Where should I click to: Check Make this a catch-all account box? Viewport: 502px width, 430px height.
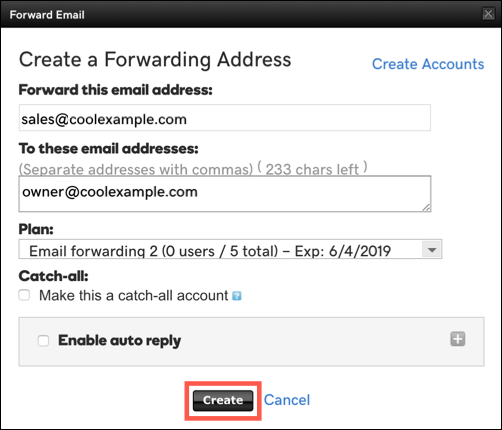click(x=24, y=295)
